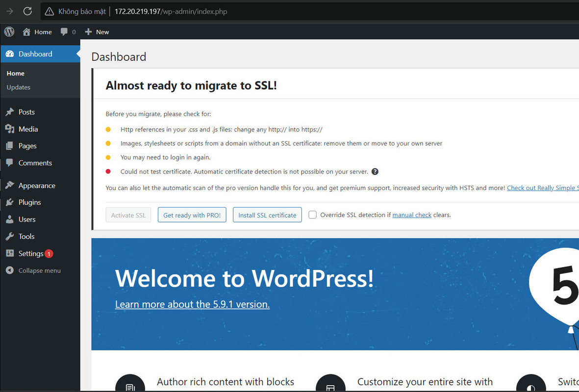
Task: Click the WordPress logo icon
Action: pos(9,32)
